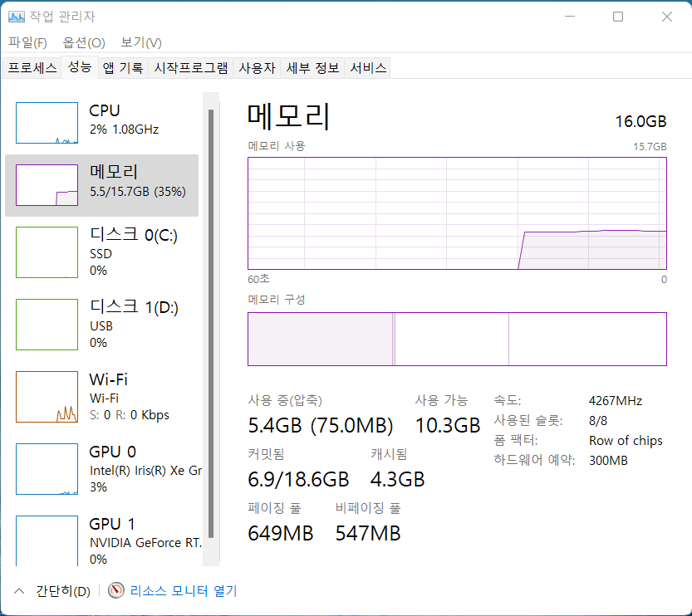The height and width of the screenshot is (616, 692).
Task: Open the 서비스 tab
Action: click(x=368, y=68)
